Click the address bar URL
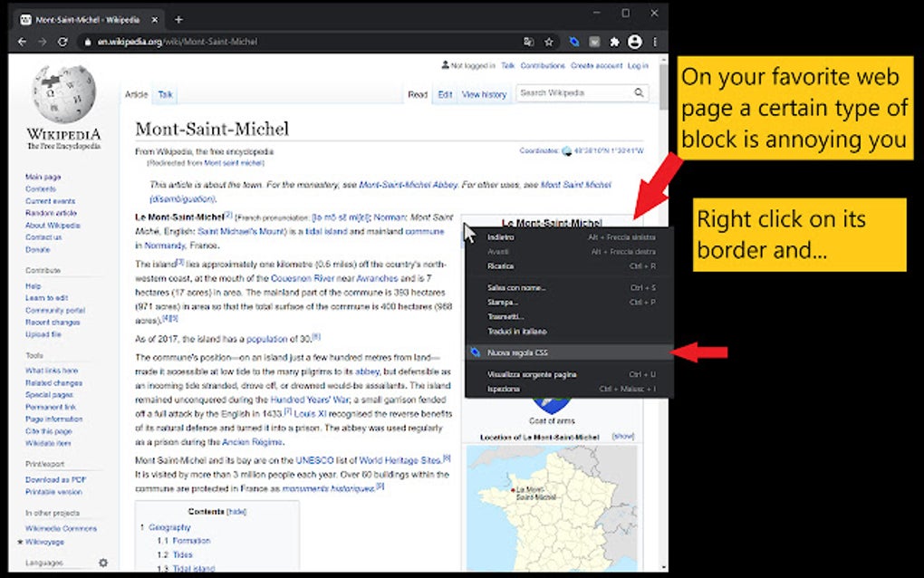 [178, 42]
